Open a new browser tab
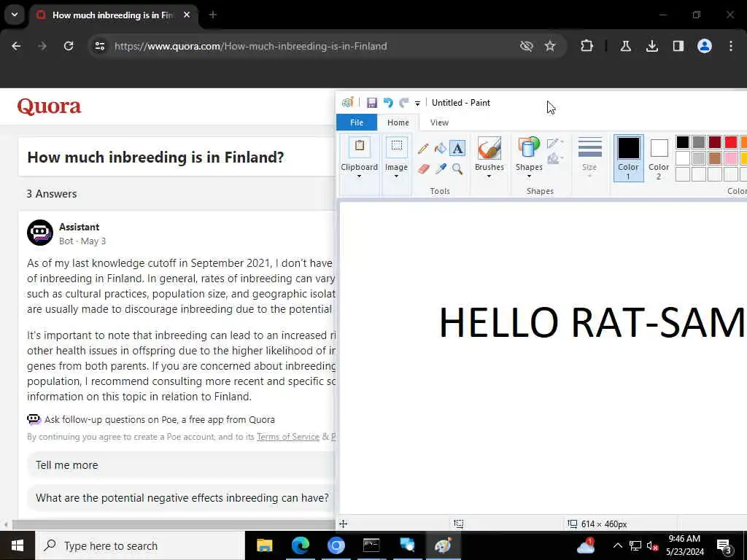The width and height of the screenshot is (747, 560). coord(213,15)
